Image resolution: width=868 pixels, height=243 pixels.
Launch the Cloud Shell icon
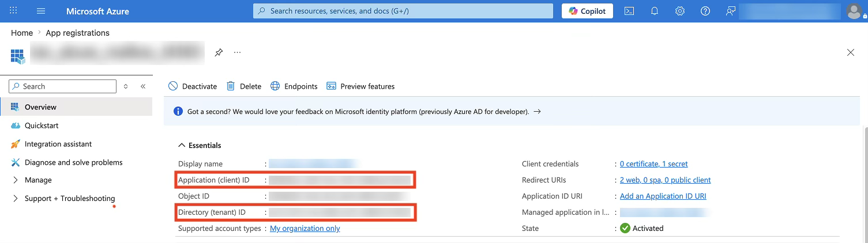630,11
